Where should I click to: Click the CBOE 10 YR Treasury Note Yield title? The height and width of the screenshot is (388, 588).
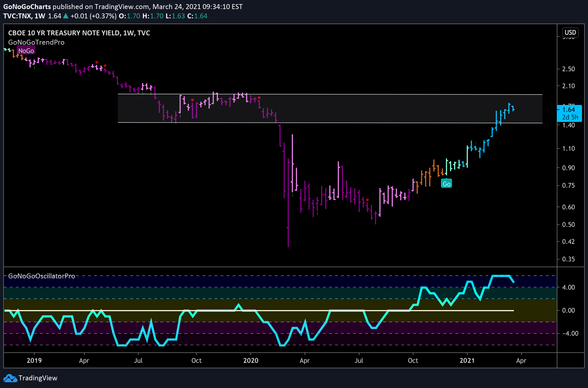(x=79, y=33)
